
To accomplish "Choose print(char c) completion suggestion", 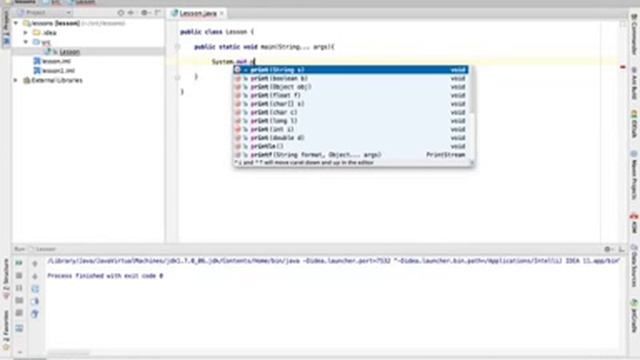I will (x=351, y=112).
